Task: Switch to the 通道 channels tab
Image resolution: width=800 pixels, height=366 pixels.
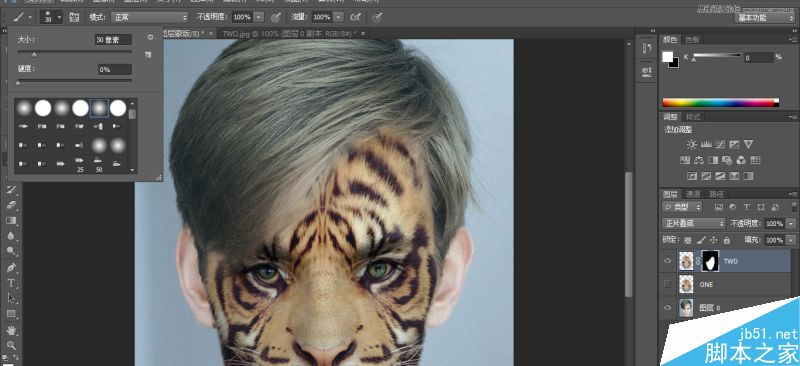Action: coord(693,194)
